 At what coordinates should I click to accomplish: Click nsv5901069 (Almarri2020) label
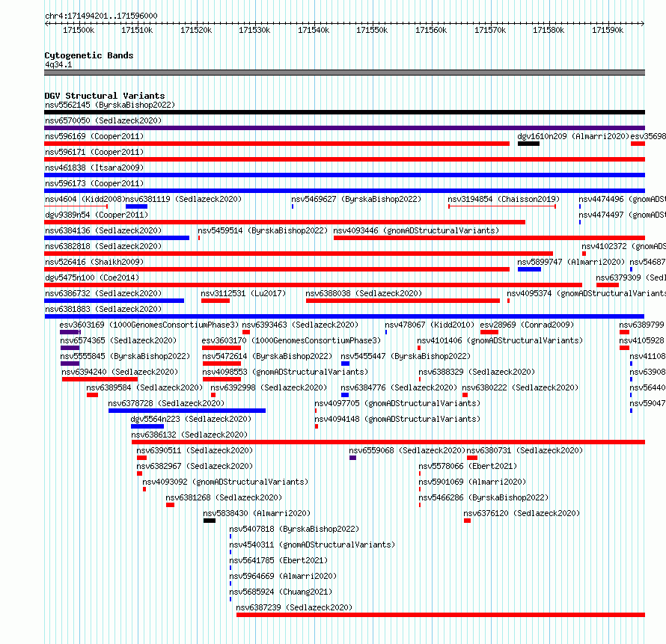click(x=472, y=482)
